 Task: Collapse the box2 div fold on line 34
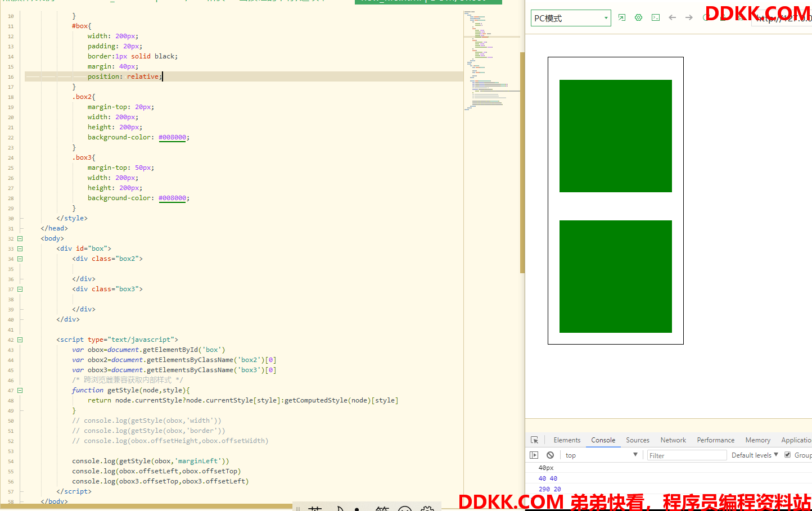[20, 259]
